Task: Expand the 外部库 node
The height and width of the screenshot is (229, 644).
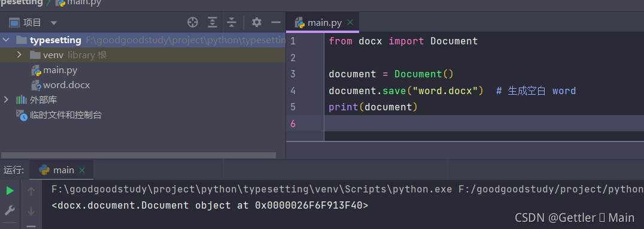Action: pos(6,100)
